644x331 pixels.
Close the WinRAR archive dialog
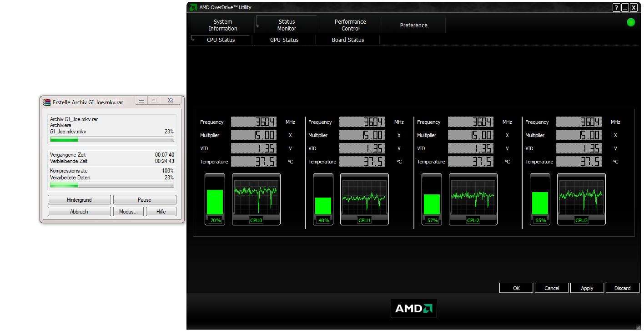[x=170, y=101]
